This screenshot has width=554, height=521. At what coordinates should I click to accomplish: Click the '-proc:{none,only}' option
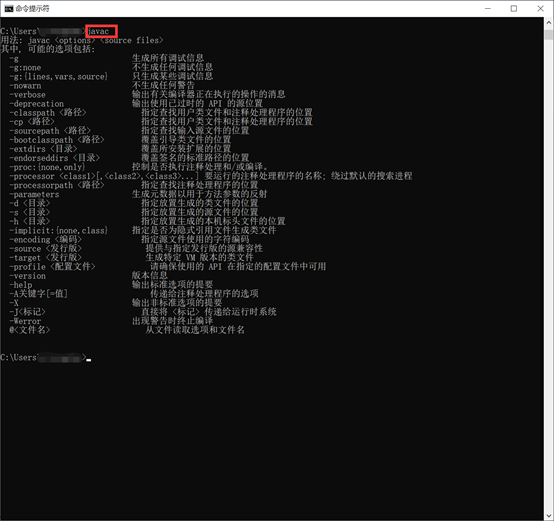47,167
